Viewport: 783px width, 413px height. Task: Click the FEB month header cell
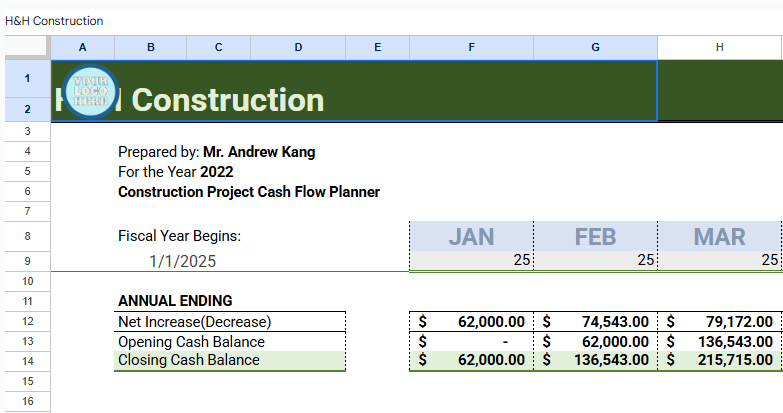[595, 237]
